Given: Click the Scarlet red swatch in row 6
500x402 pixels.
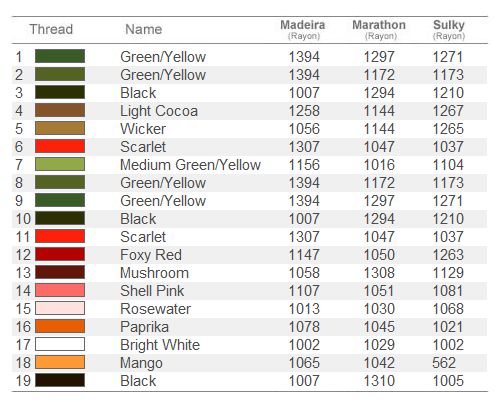Looking at the screenshot, I should 60,146.
